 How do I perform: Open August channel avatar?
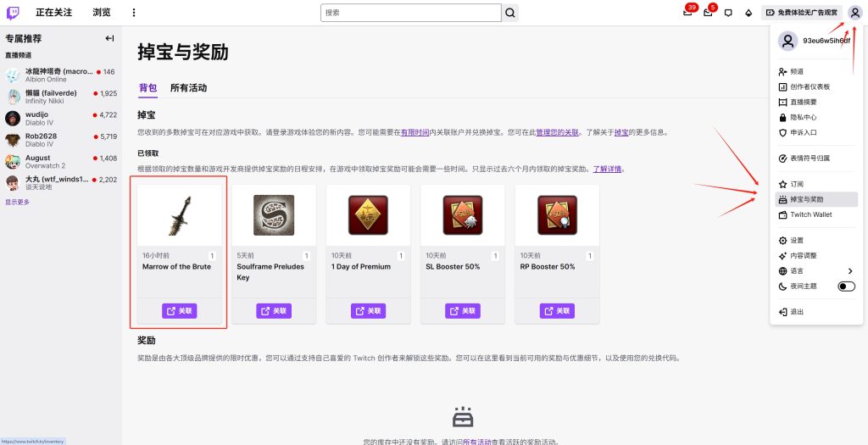point(13,162)
